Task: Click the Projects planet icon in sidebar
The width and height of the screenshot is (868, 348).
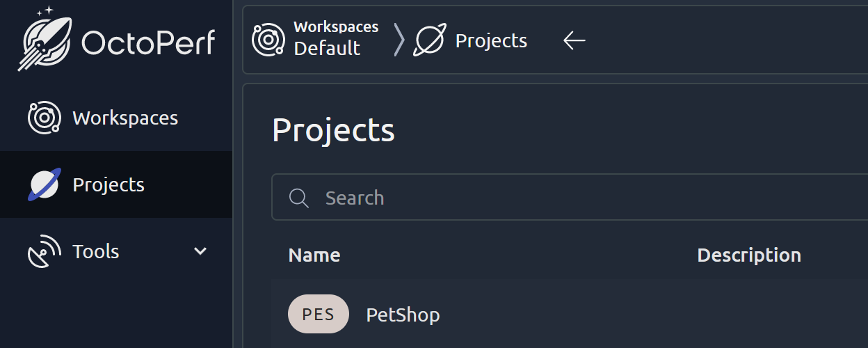Action: (x=45, y=184)
